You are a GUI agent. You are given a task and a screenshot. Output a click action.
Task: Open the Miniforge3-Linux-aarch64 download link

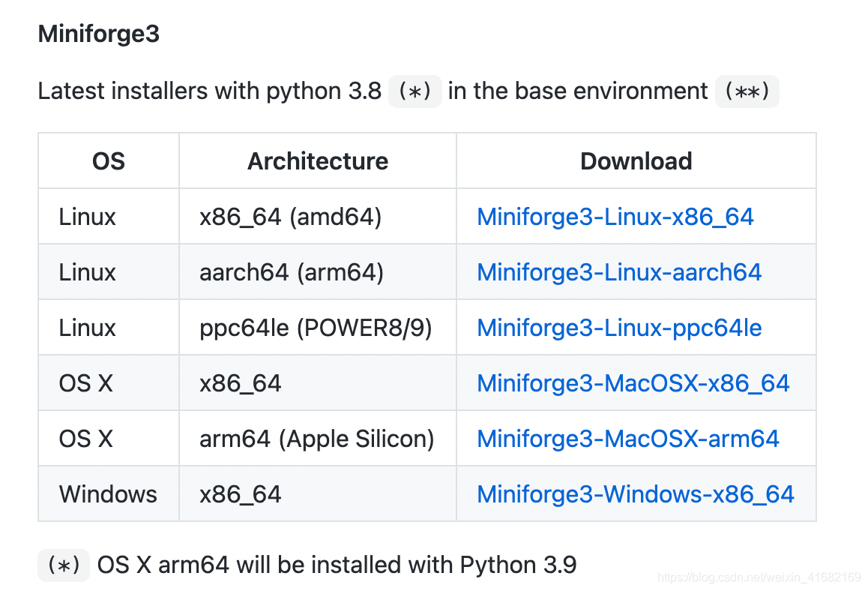[x=619, y=272]
